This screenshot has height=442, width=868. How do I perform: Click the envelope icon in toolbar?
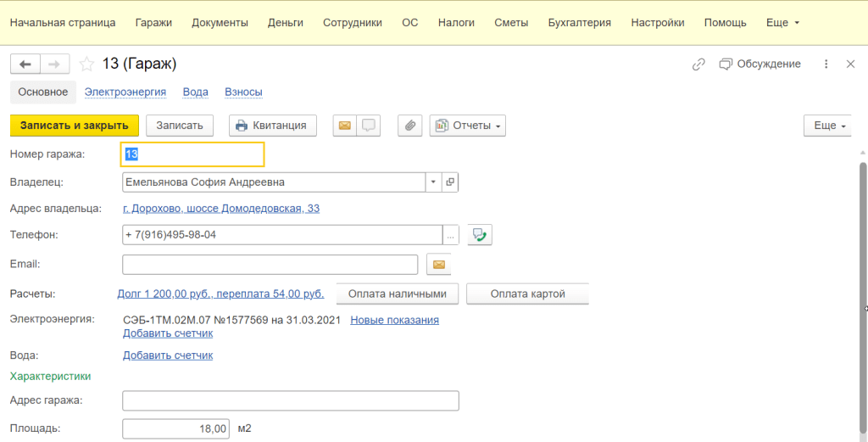click(344, 126)
